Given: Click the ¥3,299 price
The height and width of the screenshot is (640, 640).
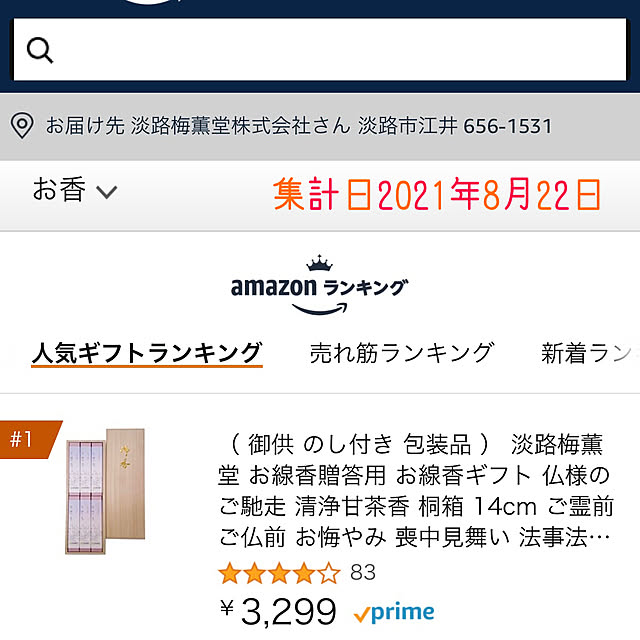Looking at the screenshot, I should [x=280, y=610].
